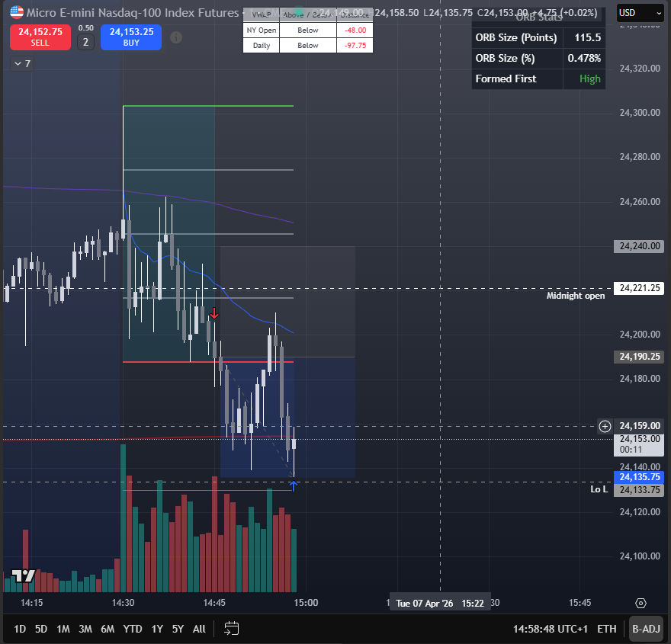Image resolution: width=671 pixels, height=644 pixels.
Task: Click the ORB Size (%) value 0.478%
Action: click(584, 58)
